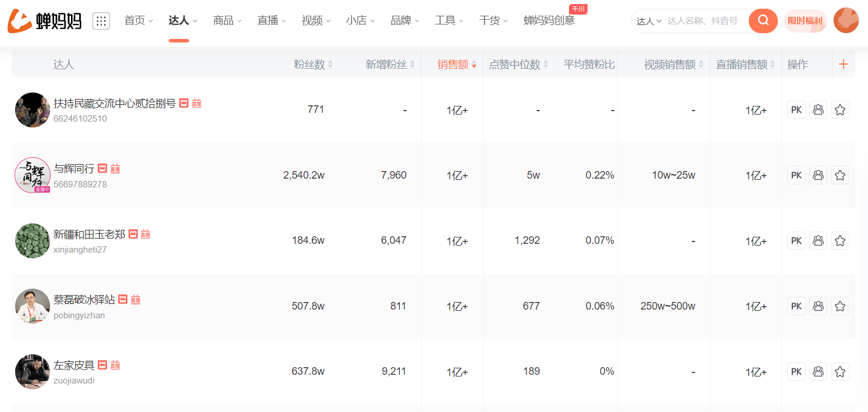Open the app grid menu beside the logo
The height and width of the screenshot is (412, 868).
(101, 21)
